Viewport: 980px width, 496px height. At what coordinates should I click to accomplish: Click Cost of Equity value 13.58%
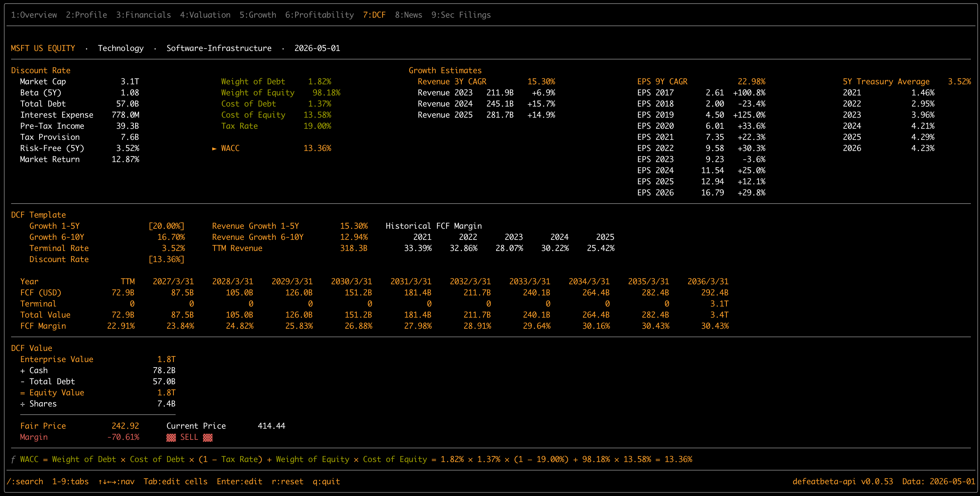coord(317,115)
